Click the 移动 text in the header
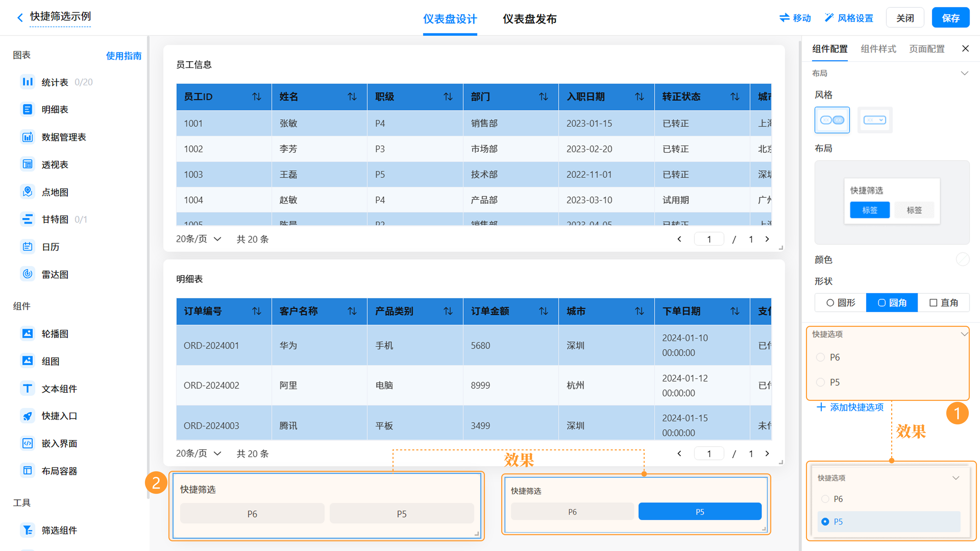The height and width of the screenshot is (551, 980). 802,18
